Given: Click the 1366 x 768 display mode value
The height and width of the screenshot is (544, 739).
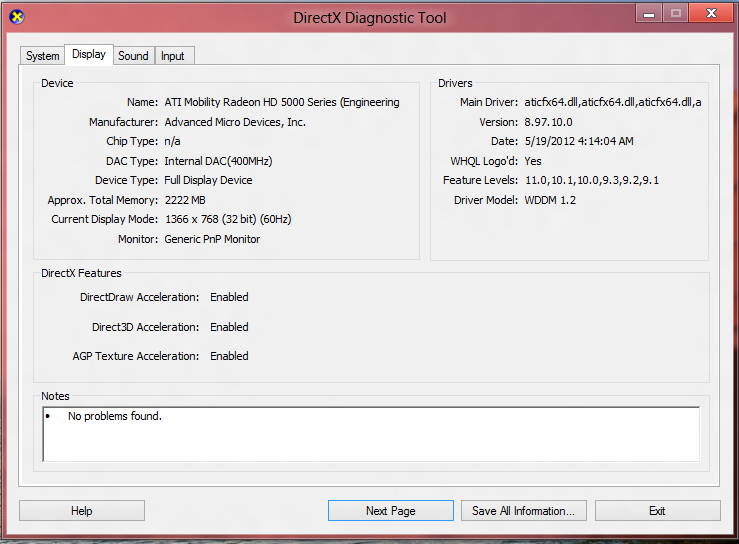Looking at the screenshot, I should 228,219.
